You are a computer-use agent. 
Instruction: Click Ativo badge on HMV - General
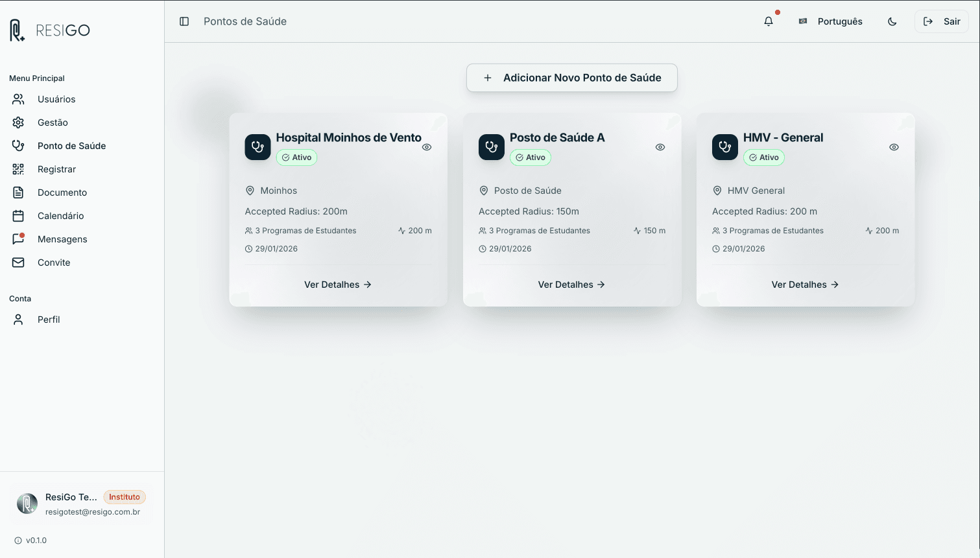click(764, 157)
